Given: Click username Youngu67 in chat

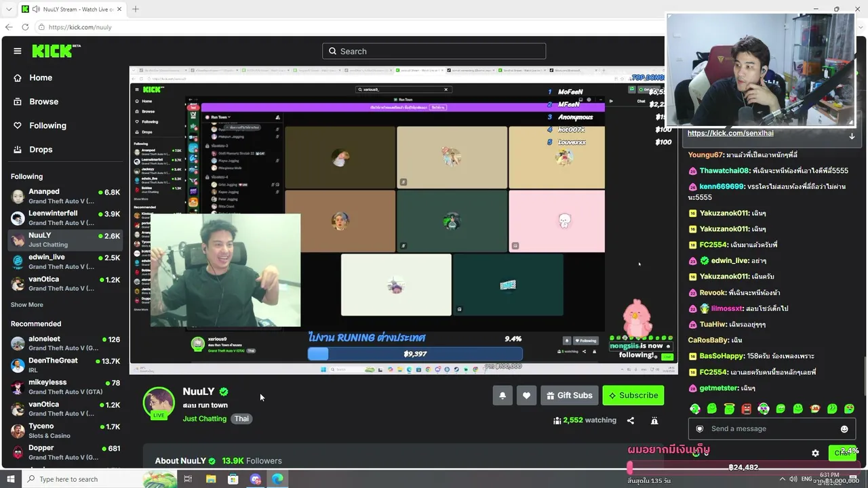Looking at the screenshot, I should coord(705,155).
